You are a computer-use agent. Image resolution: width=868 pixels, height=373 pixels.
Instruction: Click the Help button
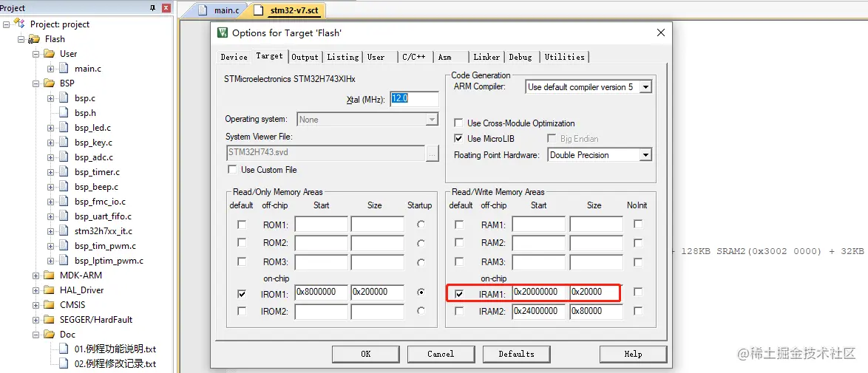pos(634,354)
